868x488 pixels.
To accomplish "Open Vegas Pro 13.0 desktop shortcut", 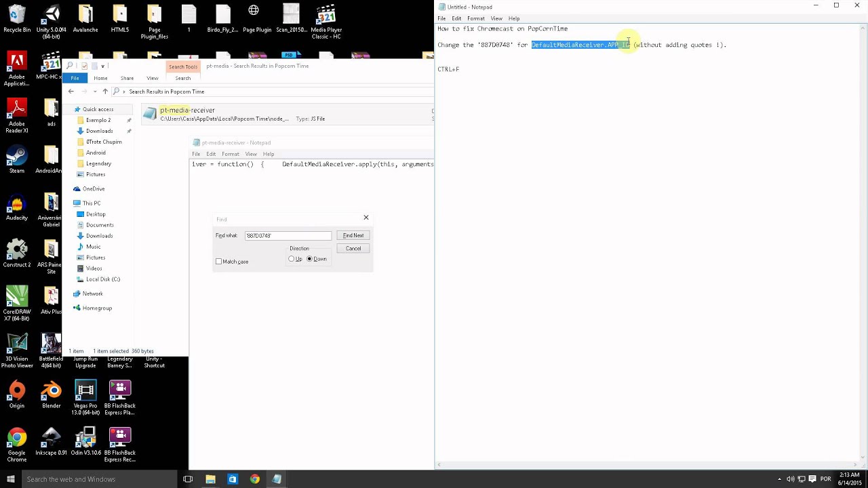I will tap(85, 398).
